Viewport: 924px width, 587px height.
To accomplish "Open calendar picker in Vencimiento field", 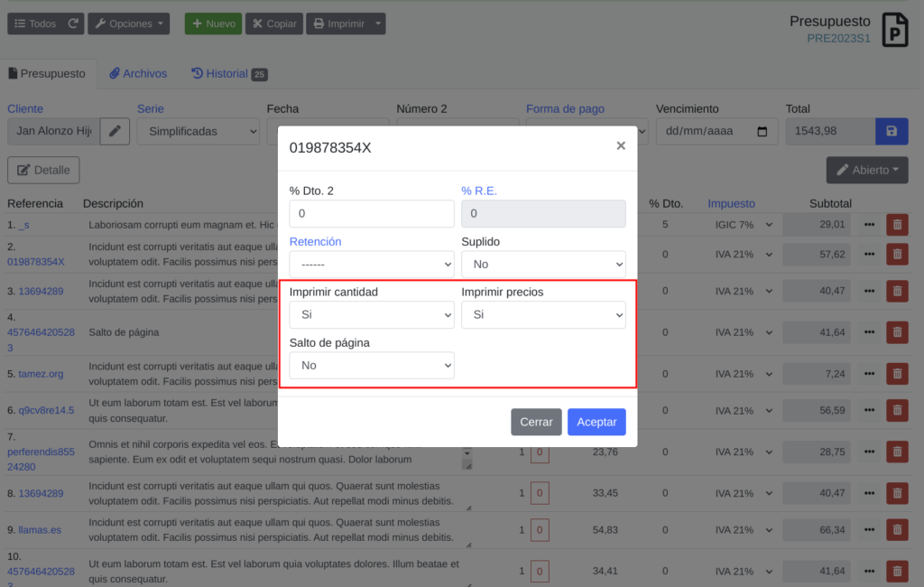I will pyautogui.click(x=762, y=131).
